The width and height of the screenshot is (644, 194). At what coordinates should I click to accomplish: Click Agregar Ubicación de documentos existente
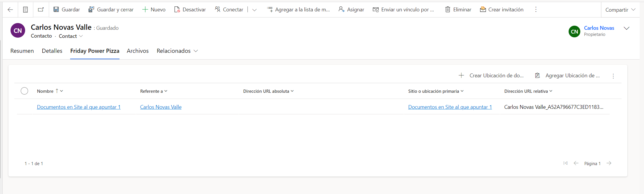[x=567, y=76]
